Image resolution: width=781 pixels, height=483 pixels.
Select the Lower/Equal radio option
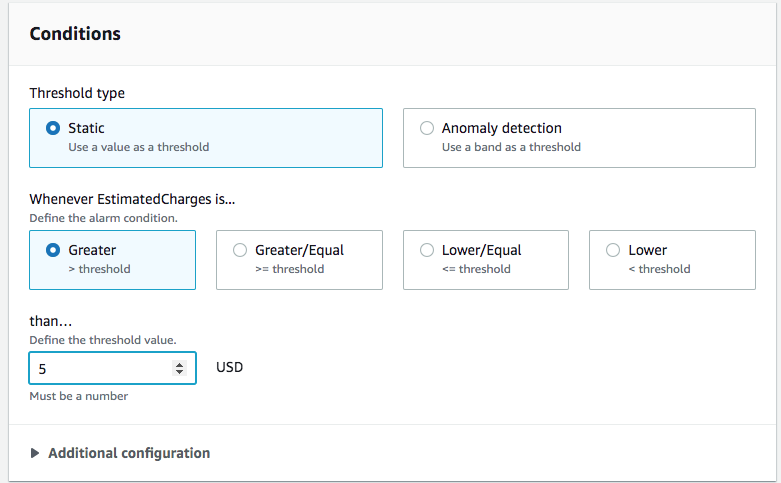[x=427, y=250]
